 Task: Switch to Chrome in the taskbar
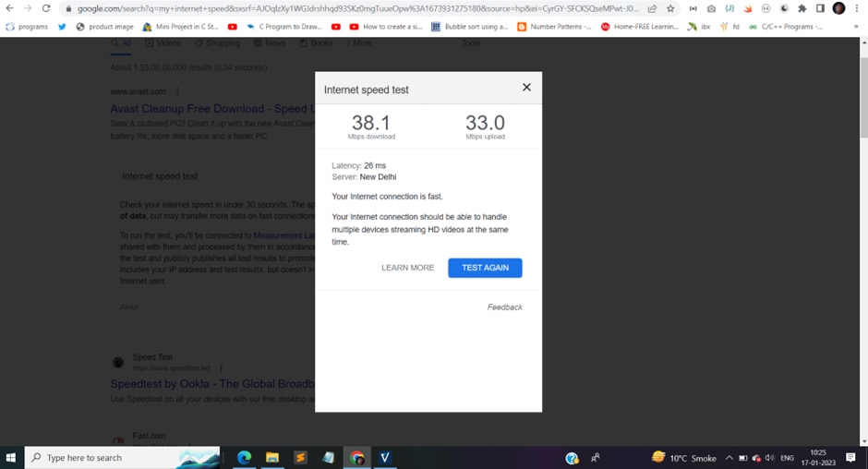point(356,457)
